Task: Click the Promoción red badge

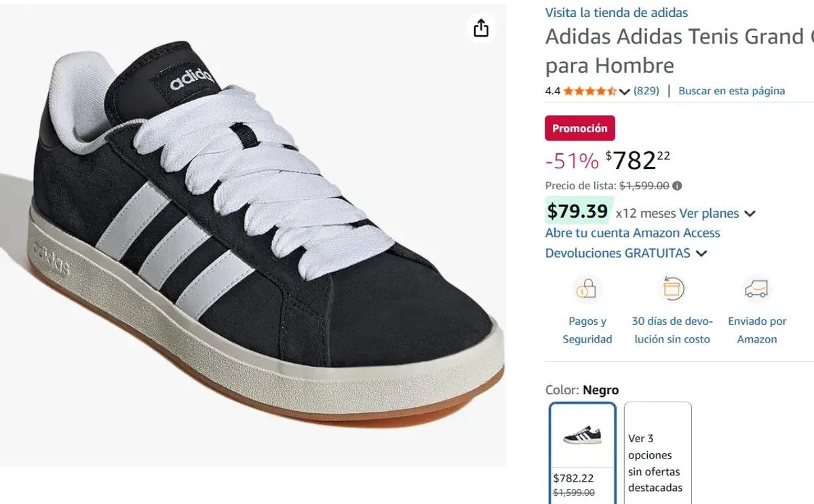Action: pos(580,128)
